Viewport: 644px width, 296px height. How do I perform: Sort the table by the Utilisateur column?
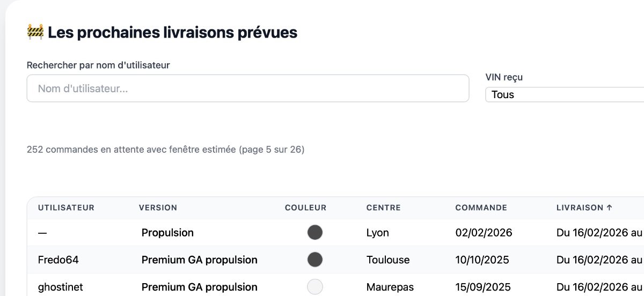[66, 208]
